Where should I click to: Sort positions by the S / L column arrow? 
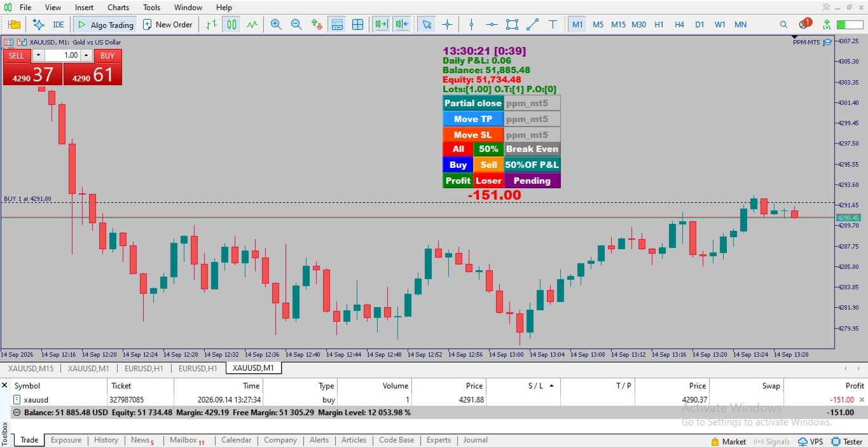[551, 385]
